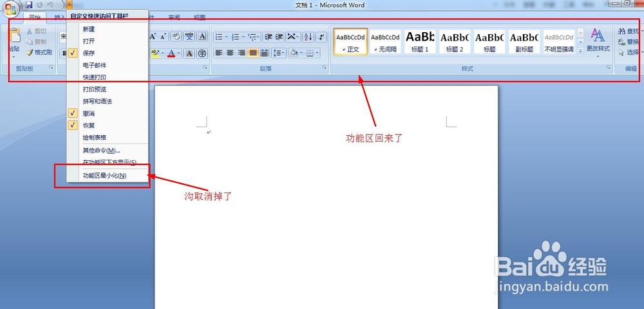The width and height of the screenshot is (644, 309).
Task: Apply the 标题 1 style
Action: click(x=420, y=41)
